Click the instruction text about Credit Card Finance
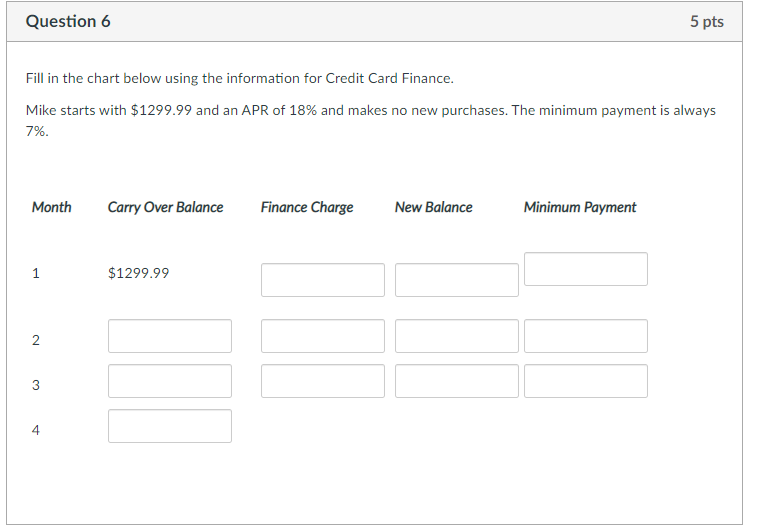Image resolution: width=784 pixels, height=527 pixels. tap(240, 78)
